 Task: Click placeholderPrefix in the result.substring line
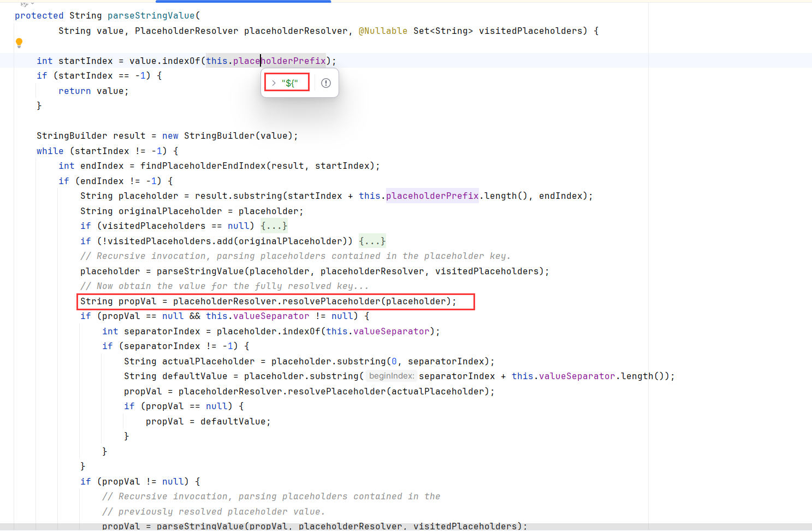click(432, 196)
